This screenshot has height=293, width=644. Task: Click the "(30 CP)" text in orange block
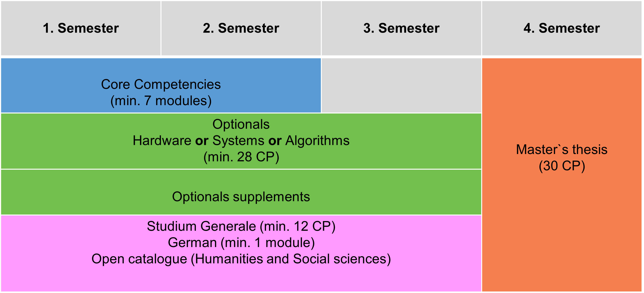tap(562, 166)
